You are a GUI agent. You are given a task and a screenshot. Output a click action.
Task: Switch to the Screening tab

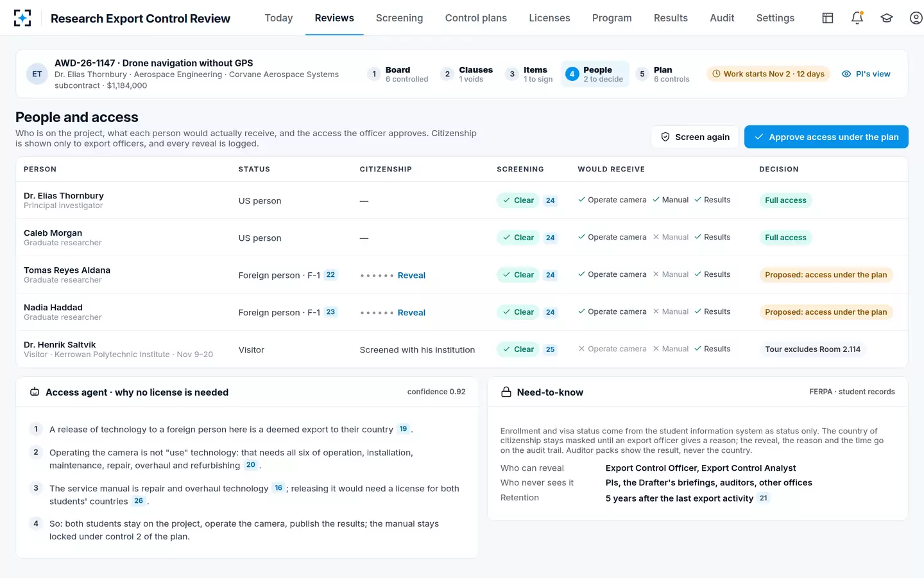point(399,18)
